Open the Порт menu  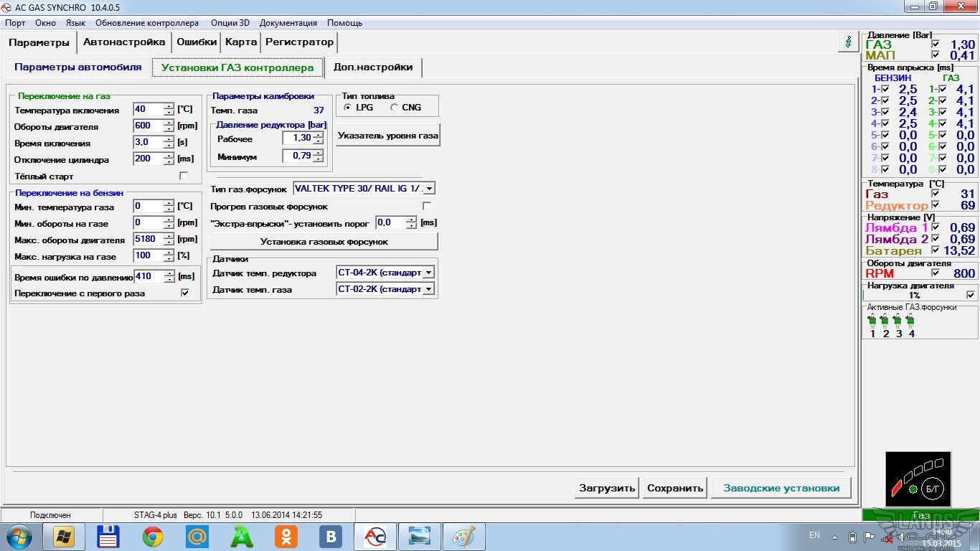(15, 23)
